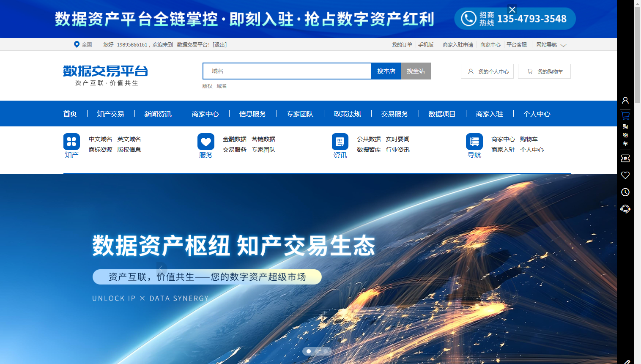Open 商标资源 link
The height and width of the screenshot is (364, 641).
pyautogui.click(x=100, y=150)
